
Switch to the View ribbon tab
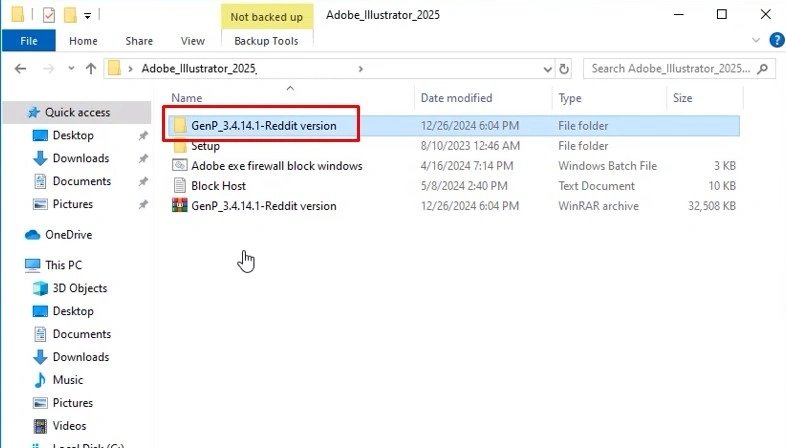coord(192,41)
